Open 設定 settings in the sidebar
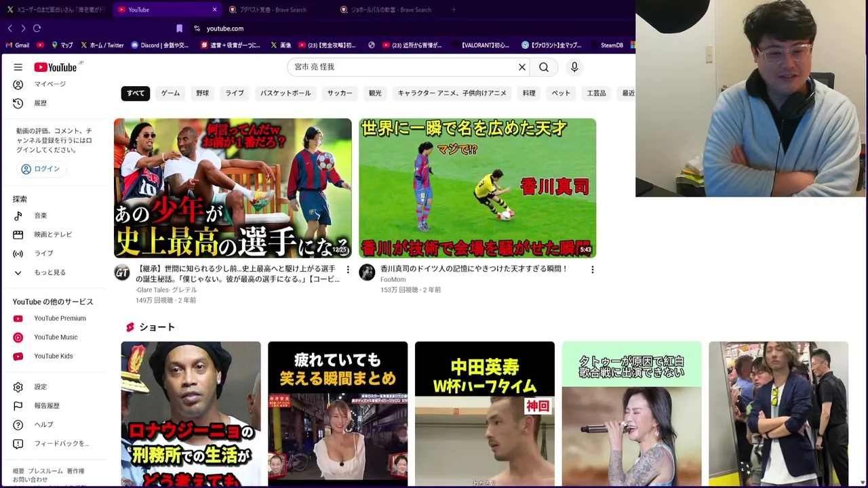Viewport: 868px width, 488px height. click(41, 387)
